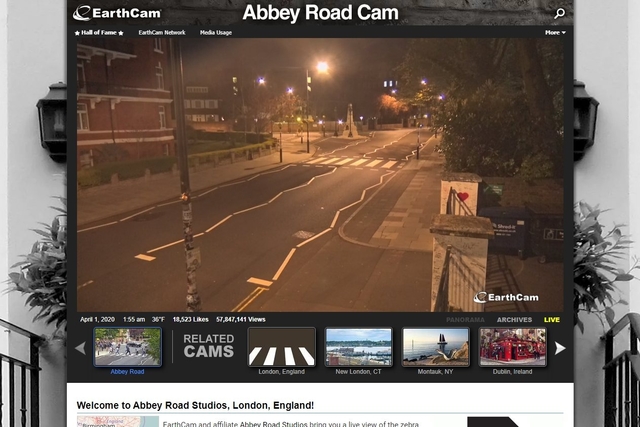Switch to the LIVE view tab
This screenshot has width=640, height=427.
(551, 320)
